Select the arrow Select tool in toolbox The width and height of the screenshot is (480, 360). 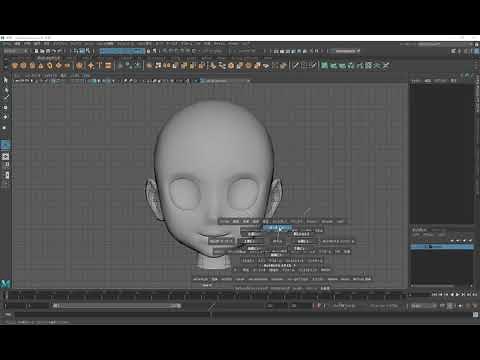pyautogui.click(x=5, y=80)
